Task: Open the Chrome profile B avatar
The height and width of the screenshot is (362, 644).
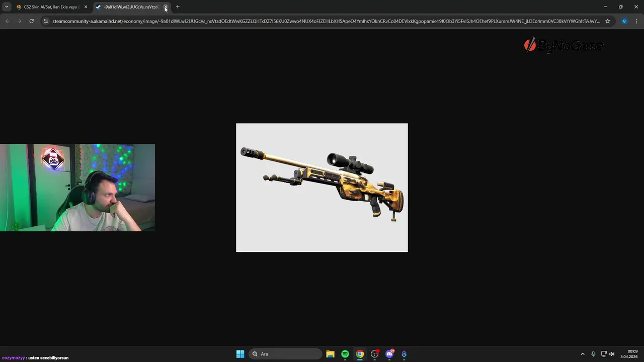Action: coord(624,21)
